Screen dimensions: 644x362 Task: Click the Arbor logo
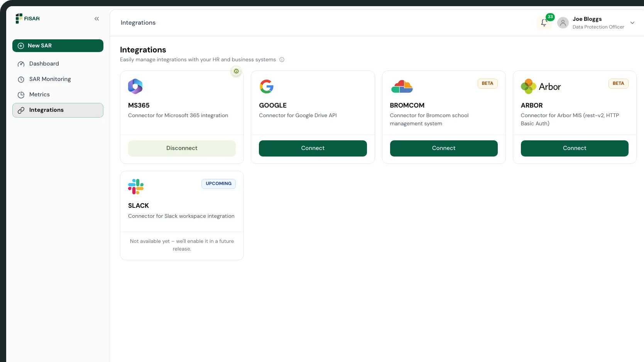tap(541, 86)
